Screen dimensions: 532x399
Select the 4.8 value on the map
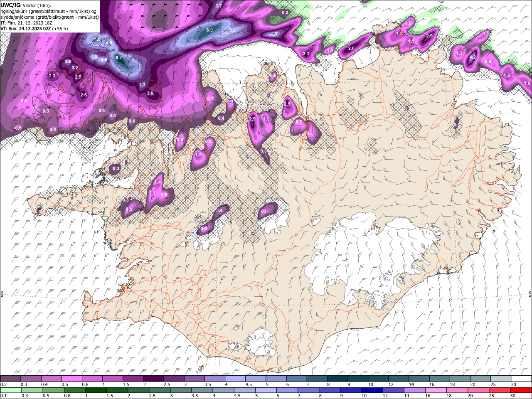[x=94, y=57]
